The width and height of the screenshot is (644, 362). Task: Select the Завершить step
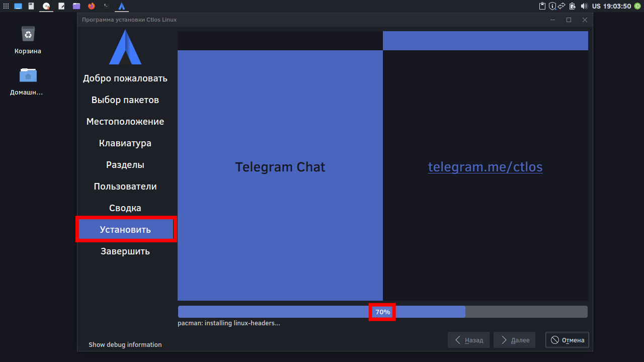(125, 251)
